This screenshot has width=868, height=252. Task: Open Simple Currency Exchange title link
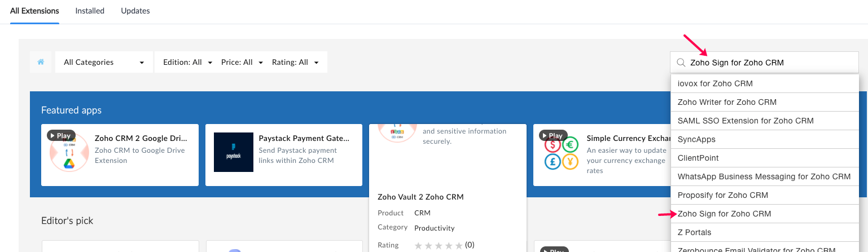point(628,138)
